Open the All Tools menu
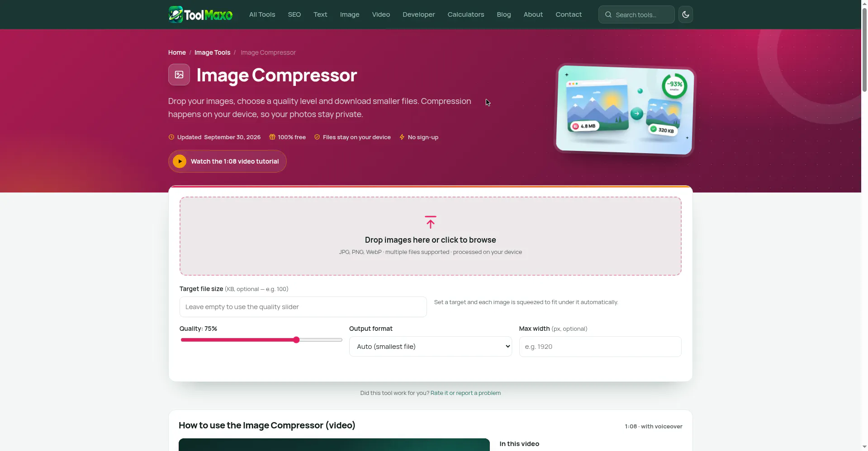This screenshot has width=868, height=451. click(262, 14)
